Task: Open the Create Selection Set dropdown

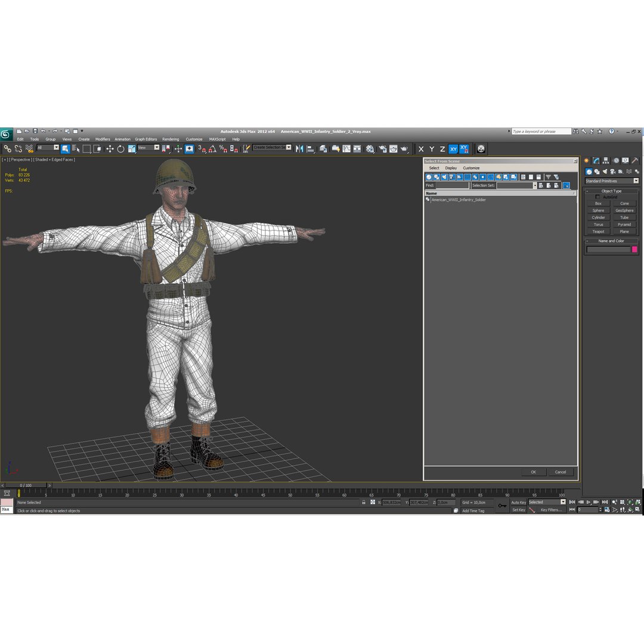Action: click(x=273, y=147)
